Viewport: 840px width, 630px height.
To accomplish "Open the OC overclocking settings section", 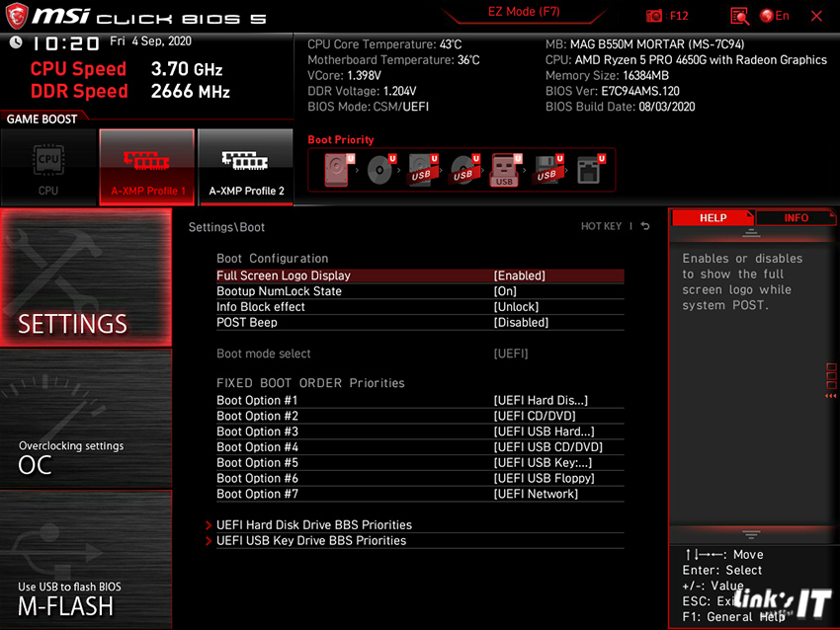I will tap(86, 419).
